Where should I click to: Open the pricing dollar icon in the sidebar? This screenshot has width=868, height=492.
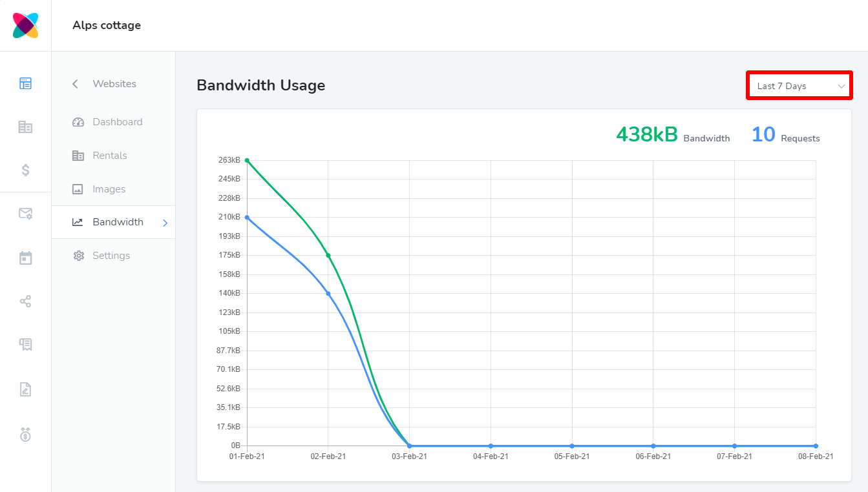tap(25, 170)
